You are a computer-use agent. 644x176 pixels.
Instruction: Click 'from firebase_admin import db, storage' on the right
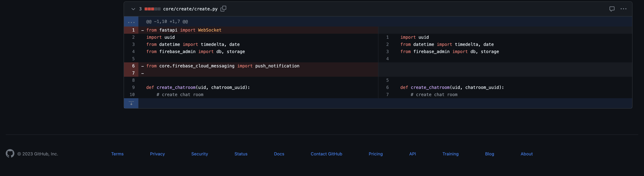click(x=450, y=52)
